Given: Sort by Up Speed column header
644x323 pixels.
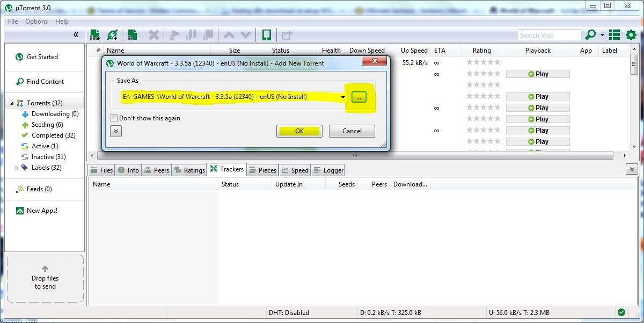Looking at the screenshot, I should (x=414, y=51).
